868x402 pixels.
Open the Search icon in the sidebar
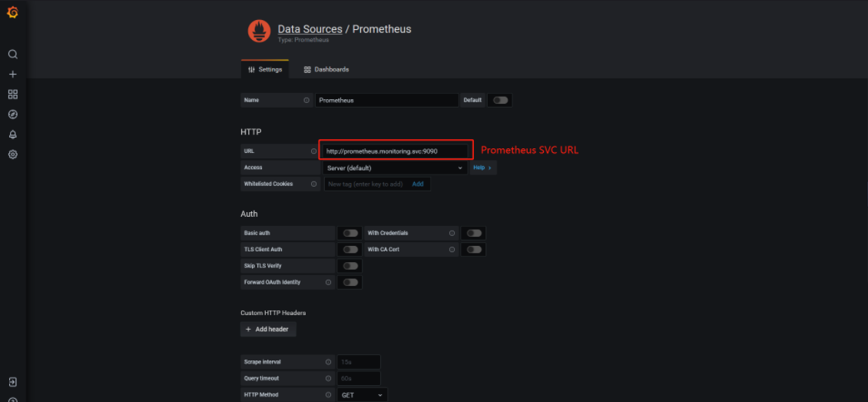pos(12,55)
